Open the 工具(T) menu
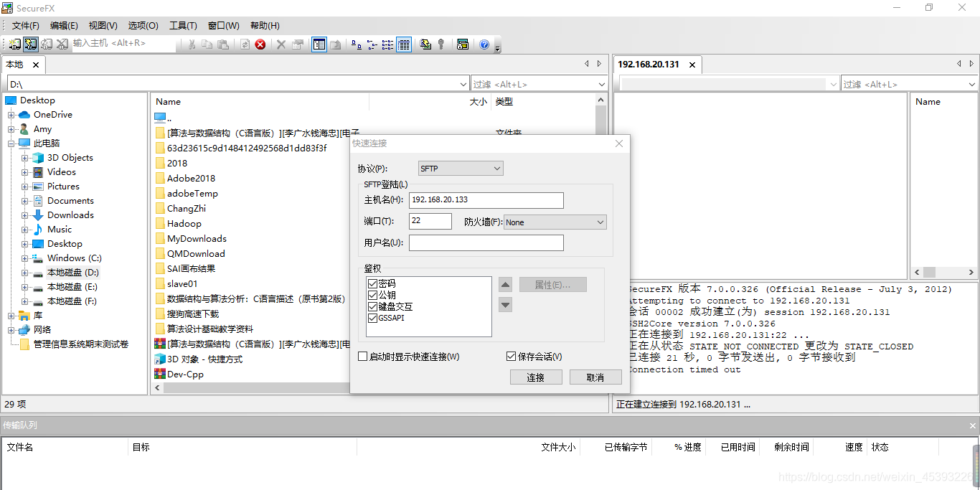The image size is (980, 490). pyautogui.click(x=183, y=26)
